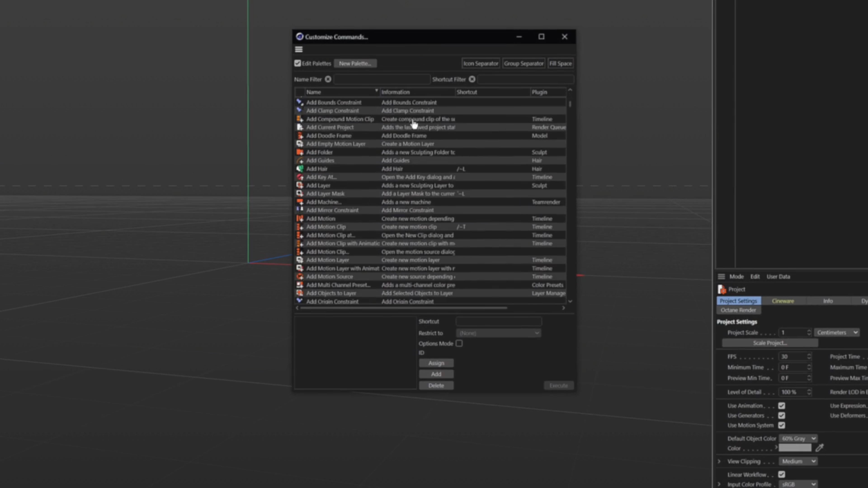
Task: Open the Restrict to dropdown
Action: [x=498, y=333]
